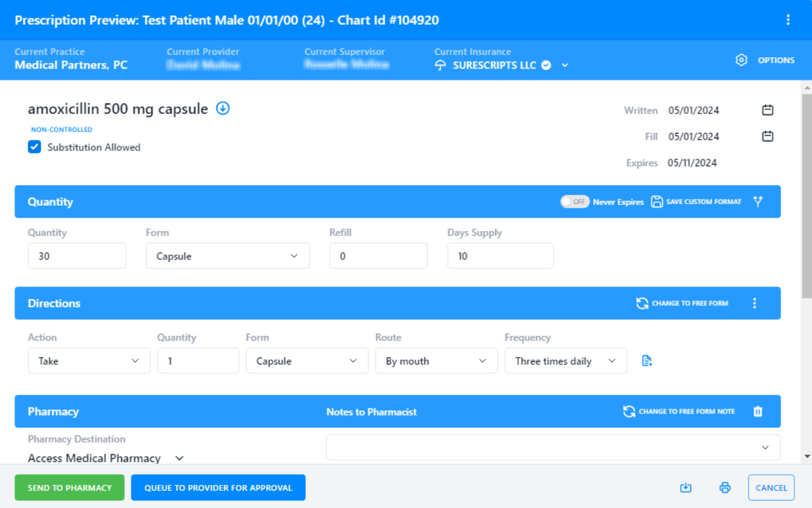Uncheck the Substitution Allowed checkbox
Image resolution: width=812 pixels, height=508 pixels.
click(35, 147)
